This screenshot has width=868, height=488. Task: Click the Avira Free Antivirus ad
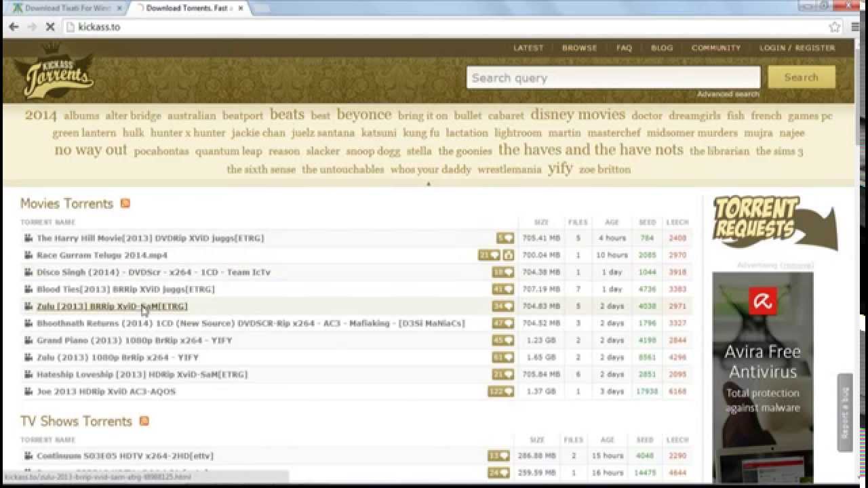click(x=762, y=377)
